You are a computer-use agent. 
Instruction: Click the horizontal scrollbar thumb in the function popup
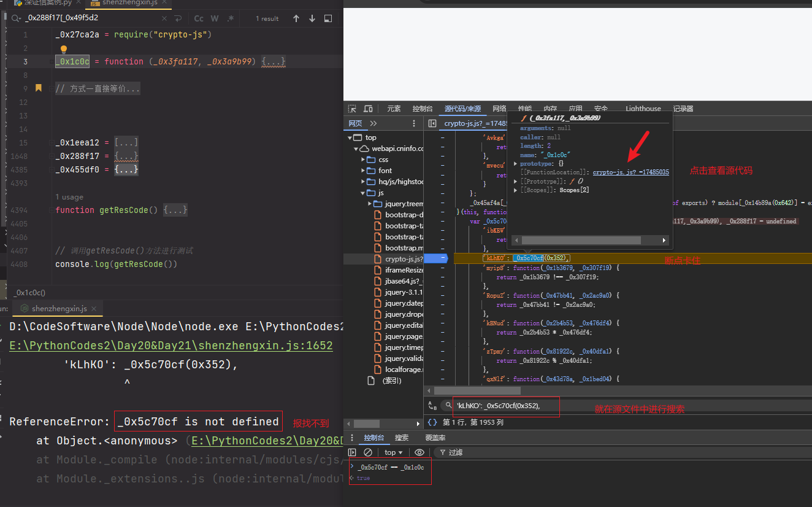point(581,241)
